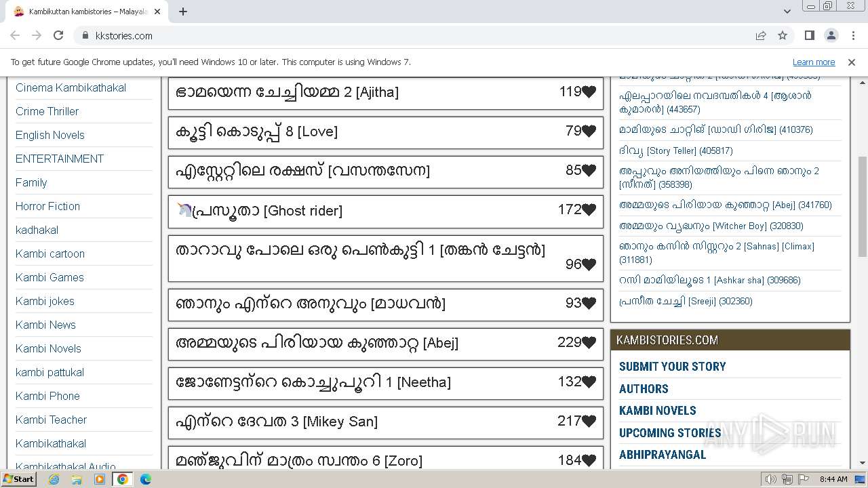This screenshot has height=488, width=868.
Task: Open the story by [Zoro]
Action: click(x=298, y=461)
